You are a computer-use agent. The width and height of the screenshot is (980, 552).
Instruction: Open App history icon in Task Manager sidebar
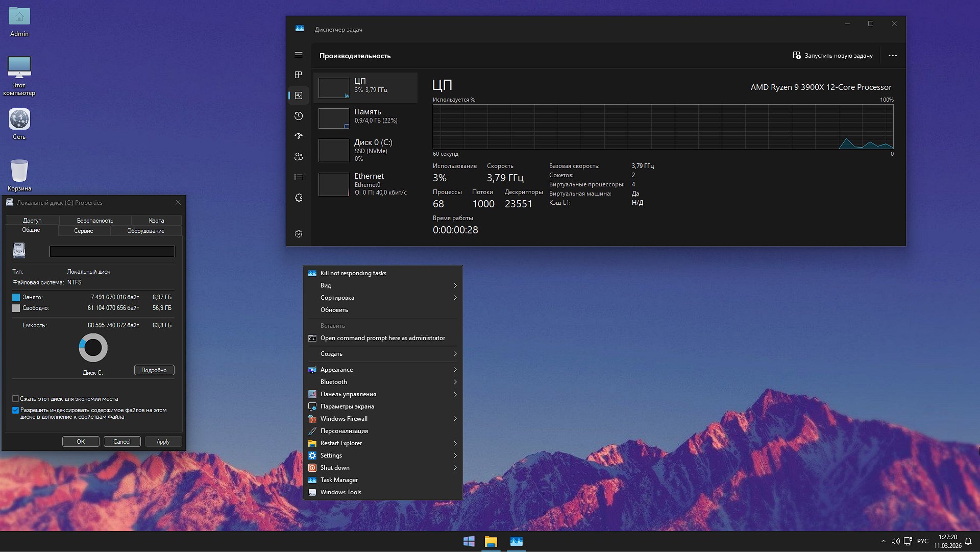click(x=299, y=116)
